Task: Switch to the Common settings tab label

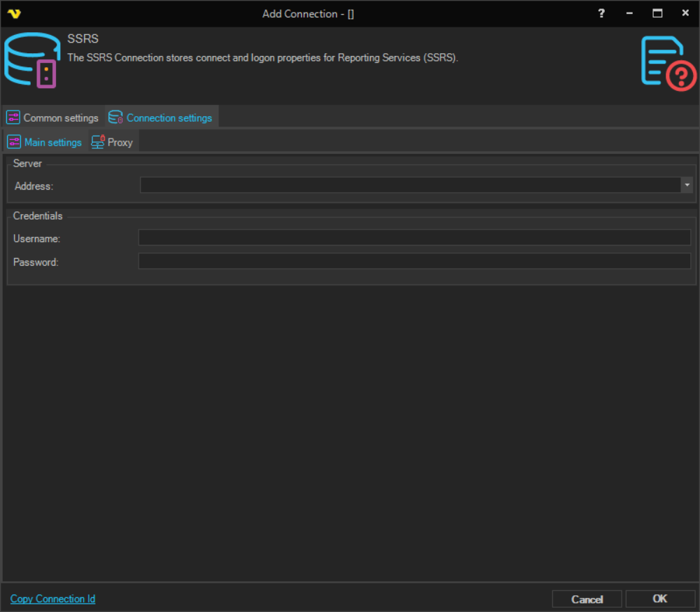Action: [x=61, y=118]
